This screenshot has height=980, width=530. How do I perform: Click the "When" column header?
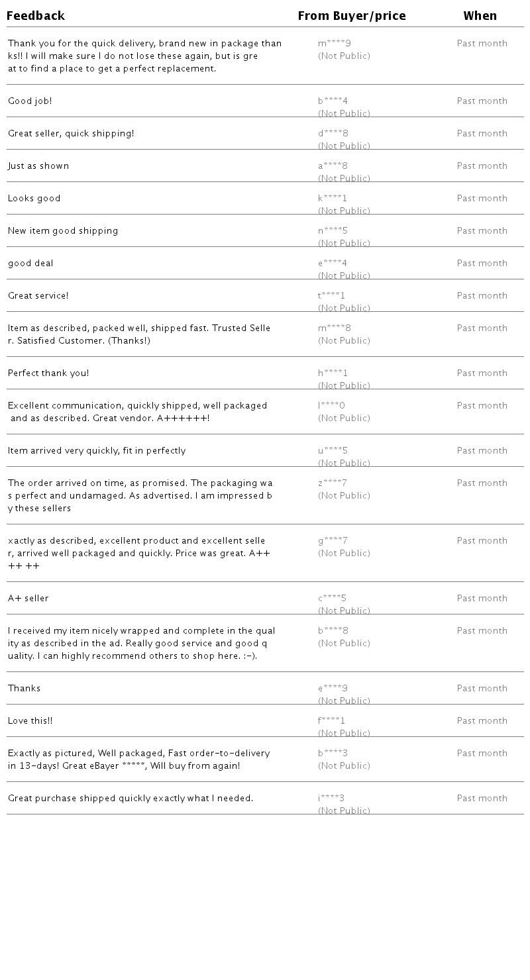click(x=480, y=16)
